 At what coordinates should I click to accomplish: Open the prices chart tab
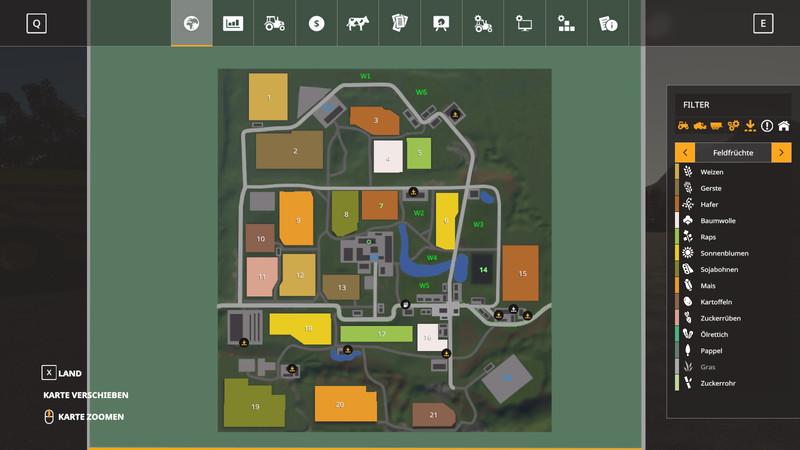tap(233, 23)
